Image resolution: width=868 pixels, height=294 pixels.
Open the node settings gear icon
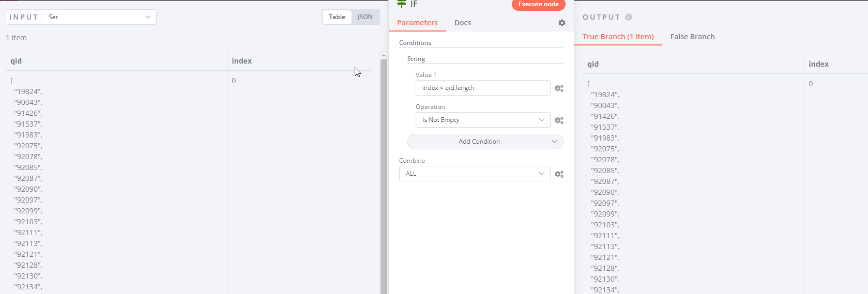(x=562, y=23)
